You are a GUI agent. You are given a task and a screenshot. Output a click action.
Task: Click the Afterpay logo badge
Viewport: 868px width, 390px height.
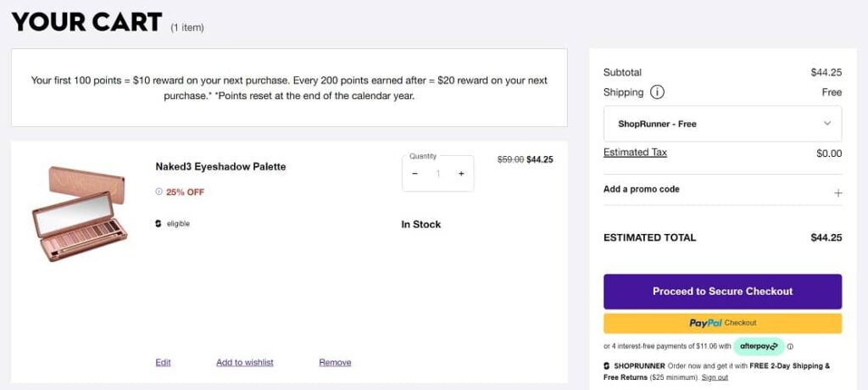759,346
